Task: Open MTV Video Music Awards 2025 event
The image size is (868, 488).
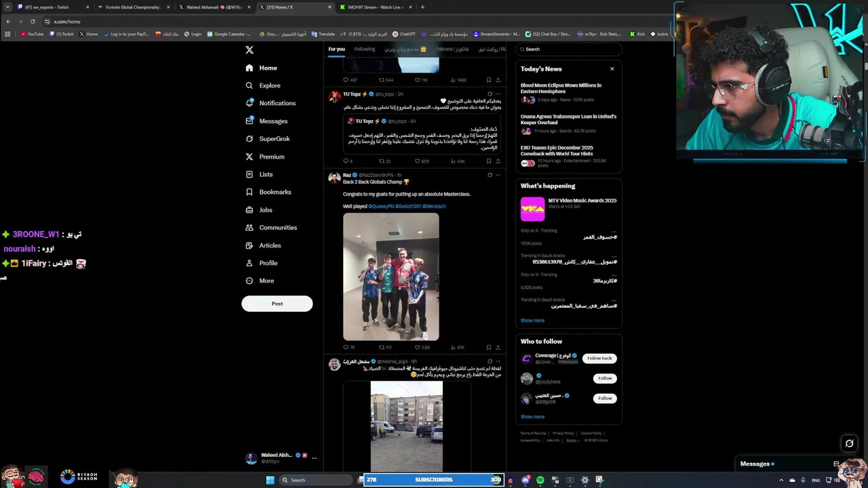Action: pos(568,209)
